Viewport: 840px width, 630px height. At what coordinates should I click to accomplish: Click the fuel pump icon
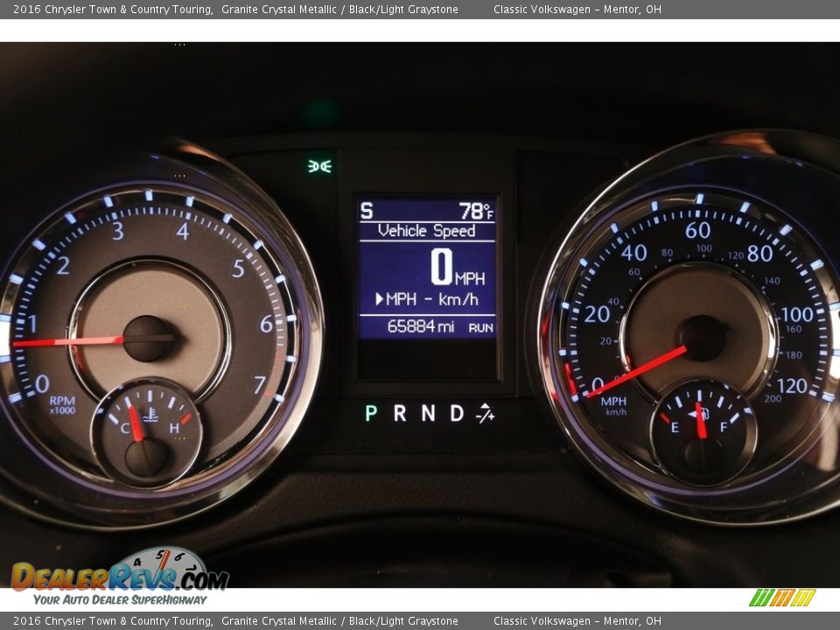click(702, 414)
